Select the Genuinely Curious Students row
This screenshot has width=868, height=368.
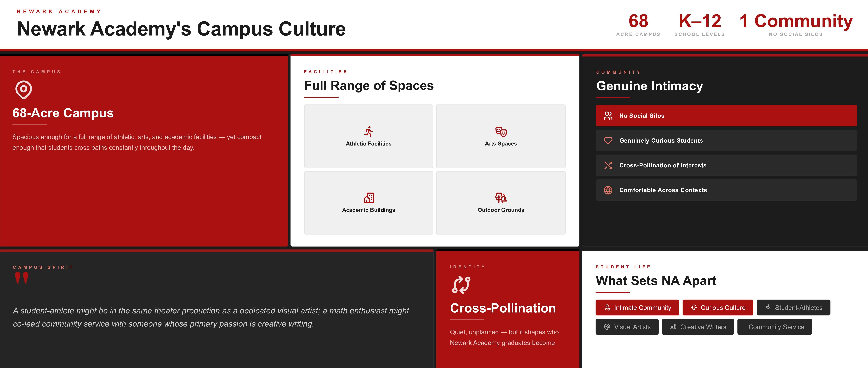(726, 140)
